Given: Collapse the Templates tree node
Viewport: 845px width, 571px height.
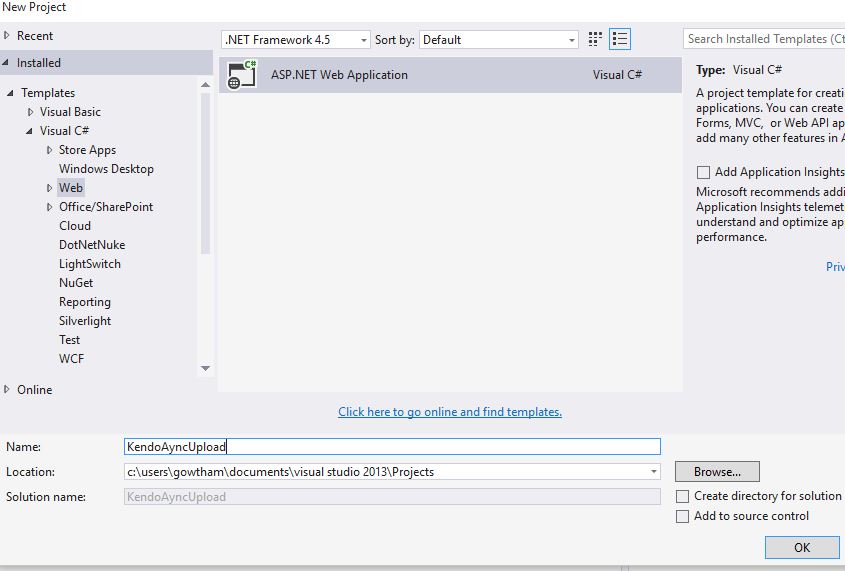Looking at the screenshot, I should click(x=10, y=93).
